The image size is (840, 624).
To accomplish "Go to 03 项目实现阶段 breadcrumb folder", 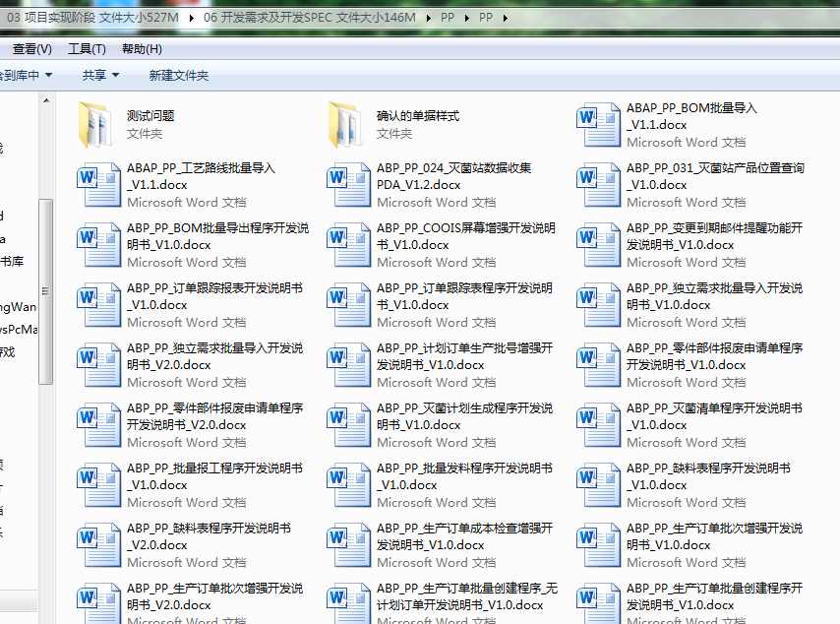I will pos(92,18).
